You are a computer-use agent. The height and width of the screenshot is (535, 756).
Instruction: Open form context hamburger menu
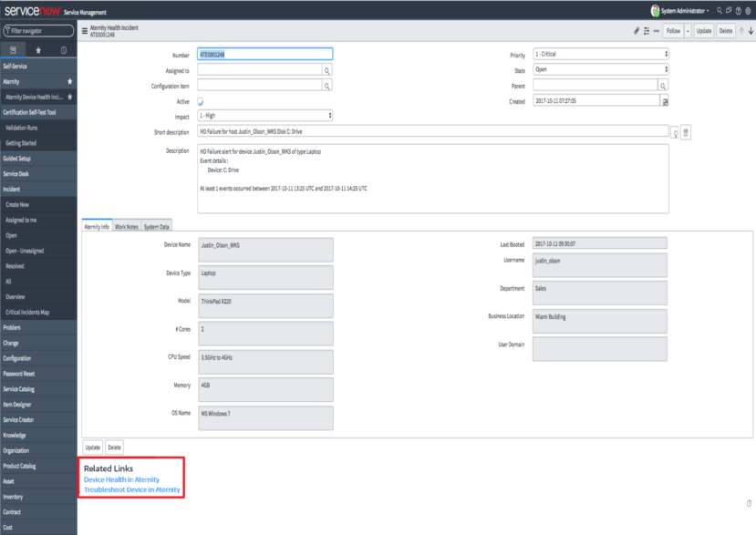coord(85,31)
